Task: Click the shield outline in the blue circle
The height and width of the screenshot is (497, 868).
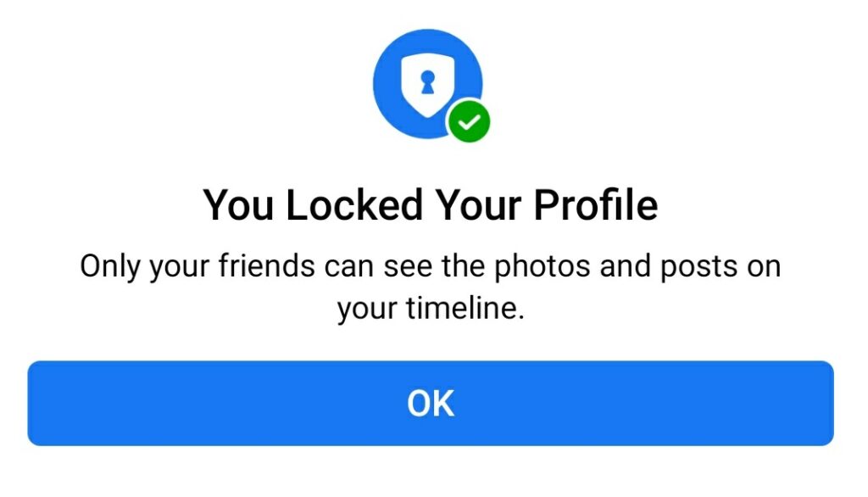Action: [427, 85]
